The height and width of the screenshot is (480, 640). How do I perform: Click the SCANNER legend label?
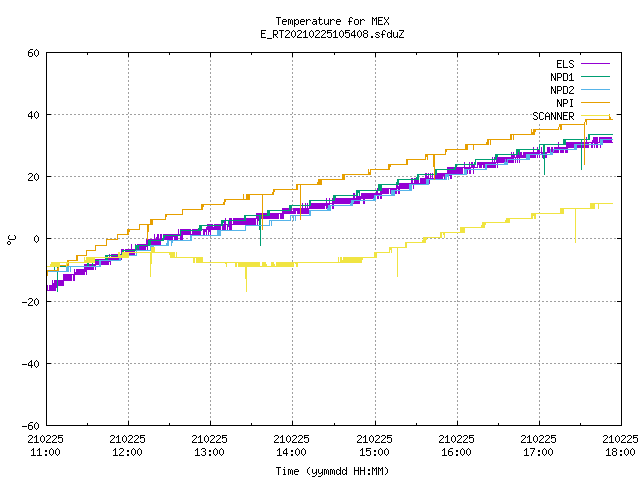553,116
